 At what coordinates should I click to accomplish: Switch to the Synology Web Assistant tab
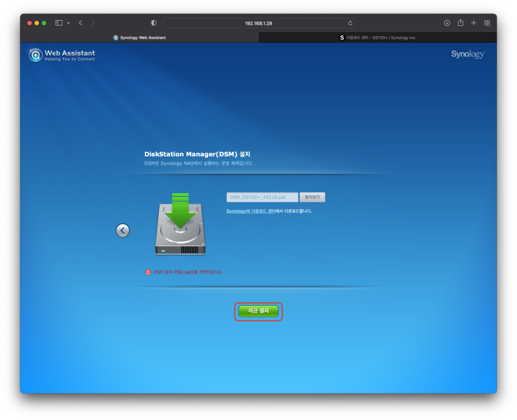(x=139, y=37)
